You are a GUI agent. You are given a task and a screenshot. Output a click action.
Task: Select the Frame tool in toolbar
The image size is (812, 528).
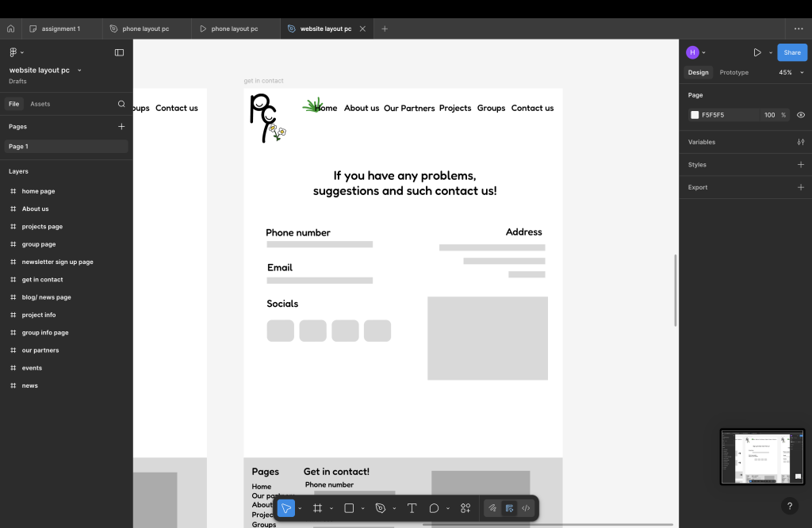[x=317, y=508]
